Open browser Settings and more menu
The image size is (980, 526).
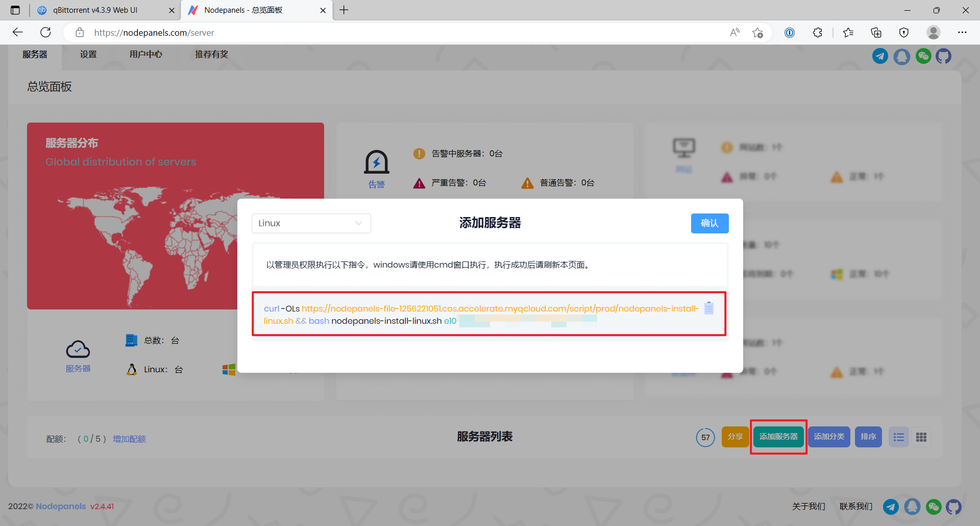coord(962,33)
